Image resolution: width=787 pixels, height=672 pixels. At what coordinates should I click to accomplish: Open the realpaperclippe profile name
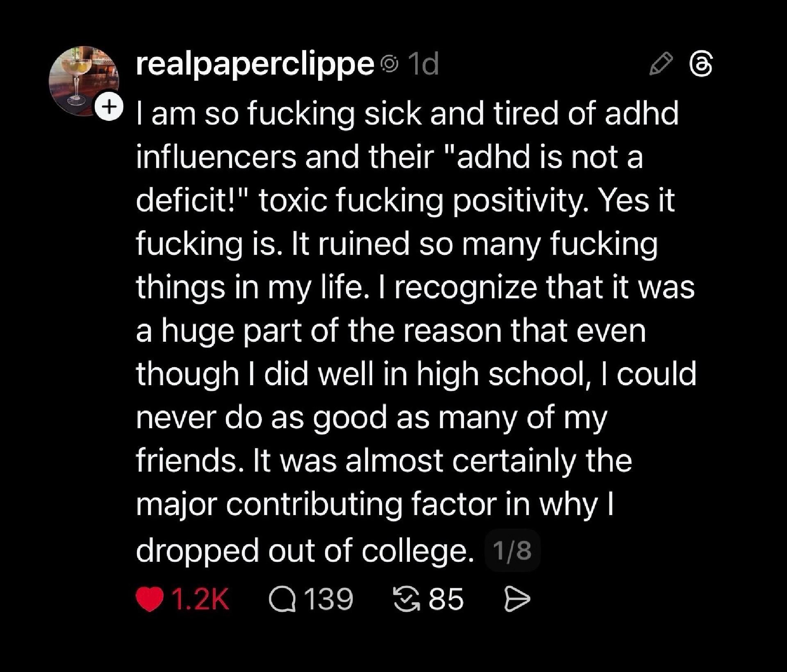[255, 64]
